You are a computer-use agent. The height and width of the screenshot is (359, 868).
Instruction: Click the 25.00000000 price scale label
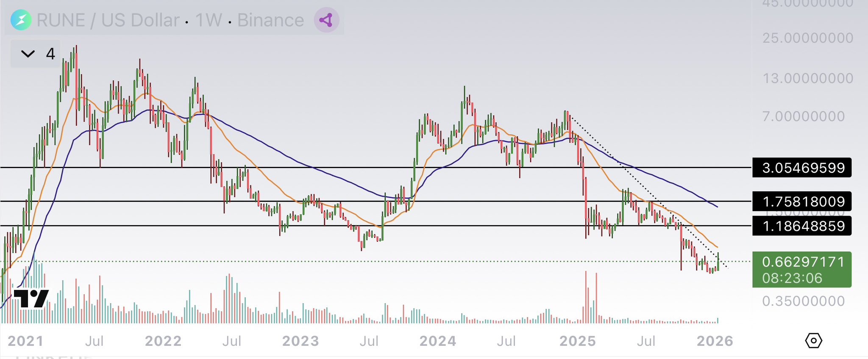(x=807, y=38)
